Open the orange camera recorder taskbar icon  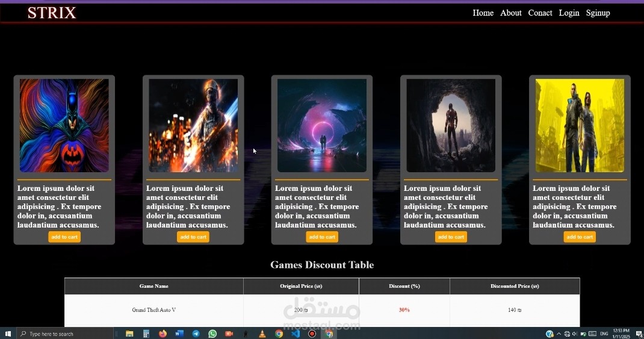click(229, 334)
